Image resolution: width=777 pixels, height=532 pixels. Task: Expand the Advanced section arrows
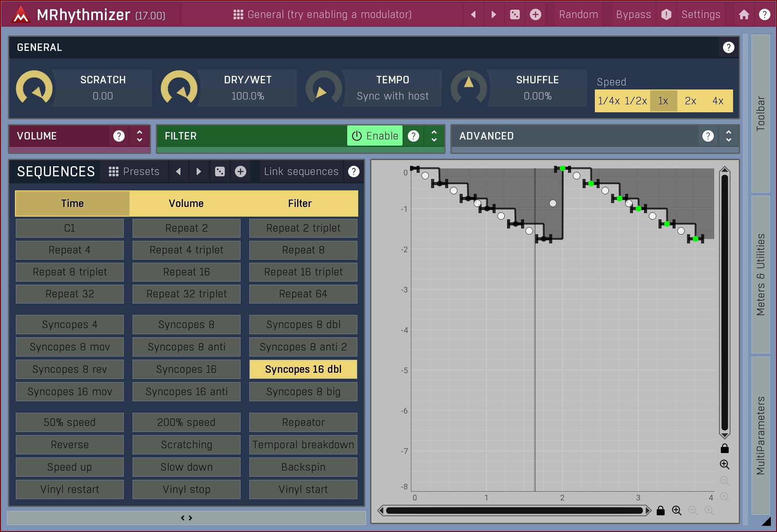(728, 136)
